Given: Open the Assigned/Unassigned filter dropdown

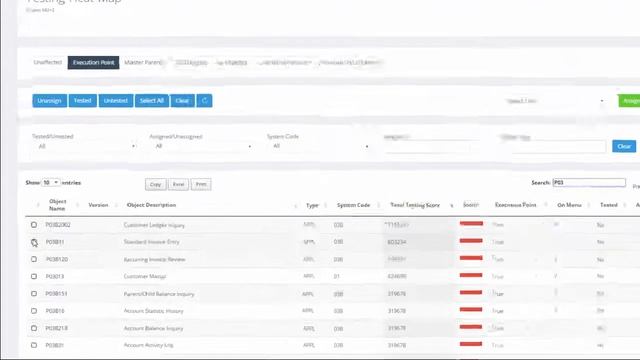Looking at the screenshot, I should pyautogui.click(x=201, y=146).
